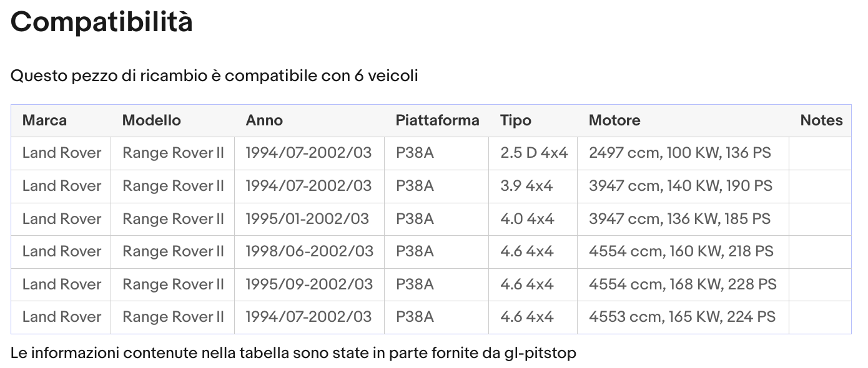Viewport: 868px width, 368px height.
Task: Select the Modello column header
Action: point(152,120)
